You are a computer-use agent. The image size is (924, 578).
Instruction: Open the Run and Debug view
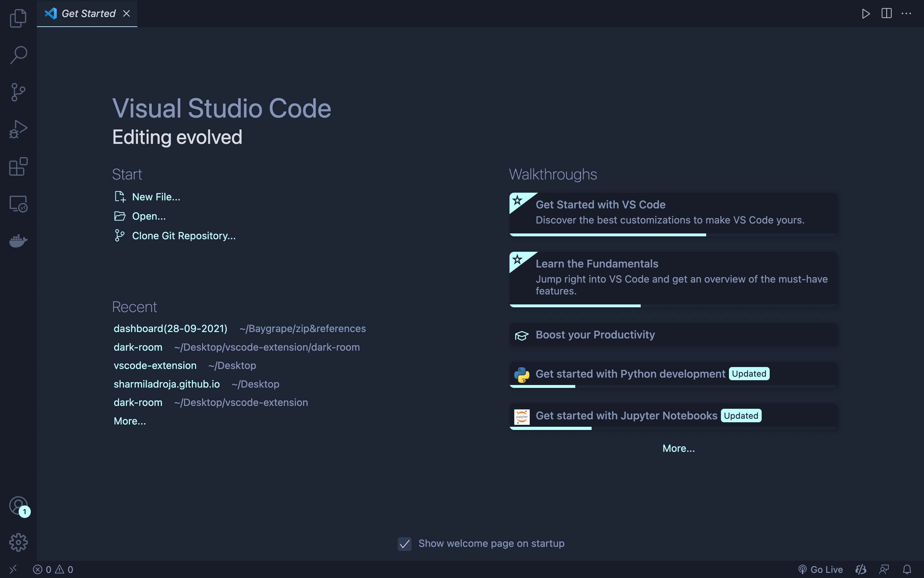(18, 129)
